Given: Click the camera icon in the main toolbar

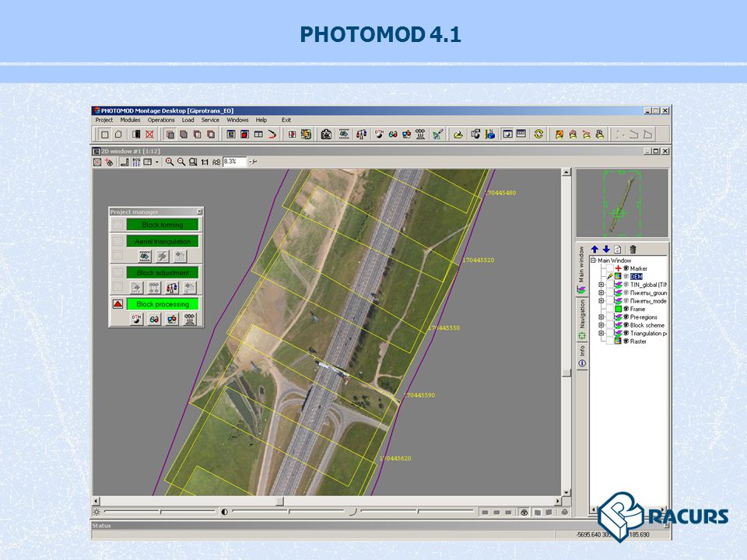Looking at the screenshot, I should click(x=326, y=135).
